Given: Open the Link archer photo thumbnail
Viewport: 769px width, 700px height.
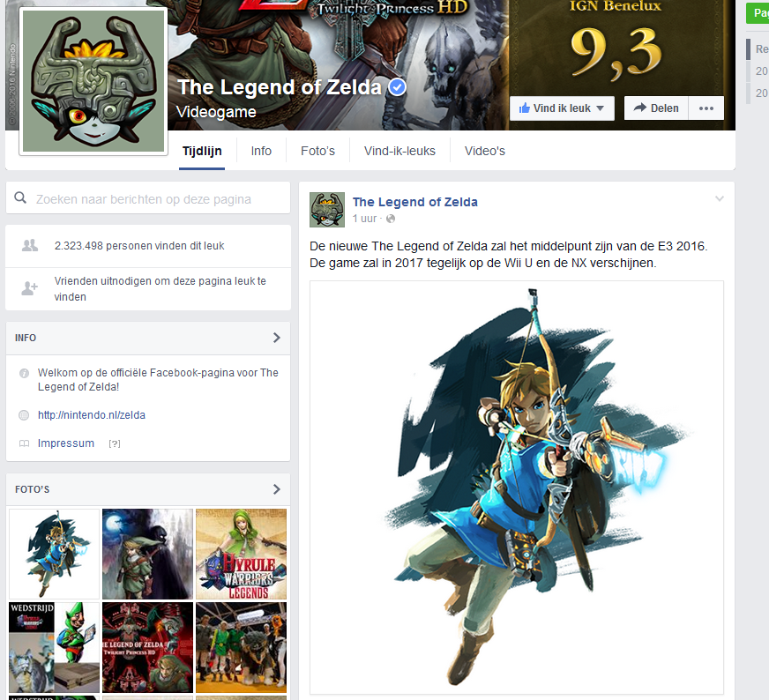Looking at the screenshot, I should click(x=54, y=554).
